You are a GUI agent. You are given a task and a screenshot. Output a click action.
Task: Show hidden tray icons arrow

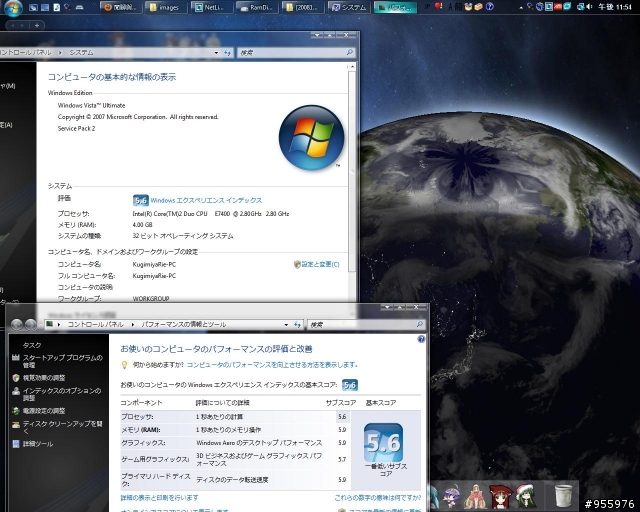tap(520, 7)
